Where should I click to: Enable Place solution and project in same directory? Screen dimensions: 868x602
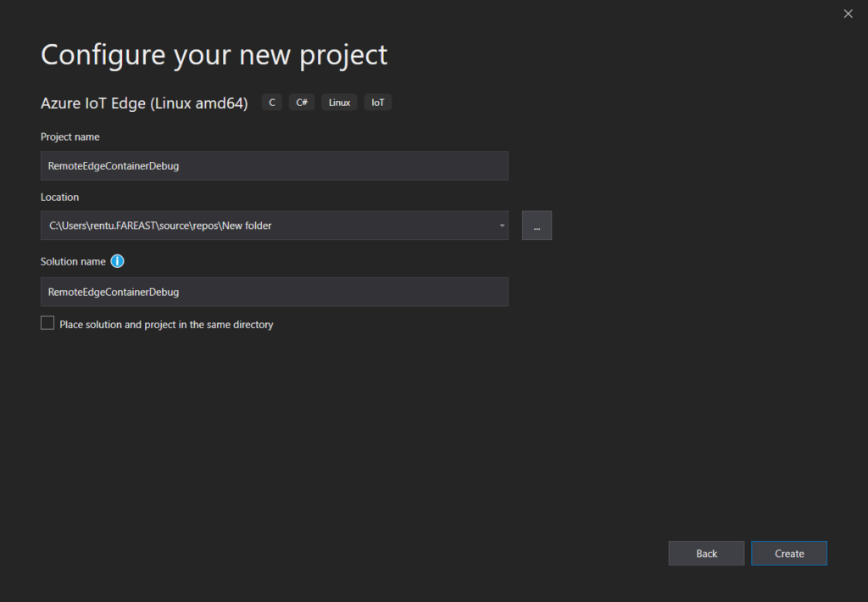pyautogui.click(x=47, y=323)
